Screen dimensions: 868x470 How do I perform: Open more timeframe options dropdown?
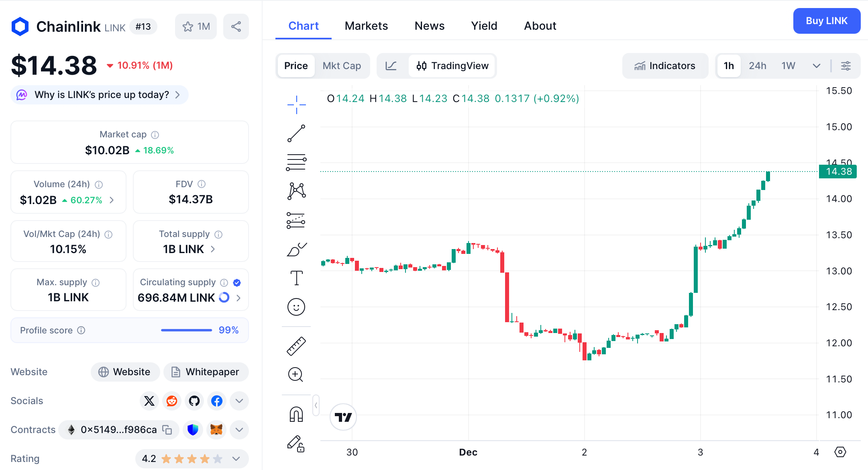(x=816, y=65)
